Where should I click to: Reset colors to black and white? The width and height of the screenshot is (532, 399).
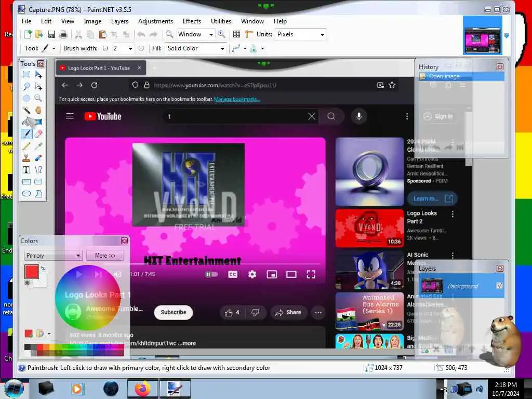[27, 283]
